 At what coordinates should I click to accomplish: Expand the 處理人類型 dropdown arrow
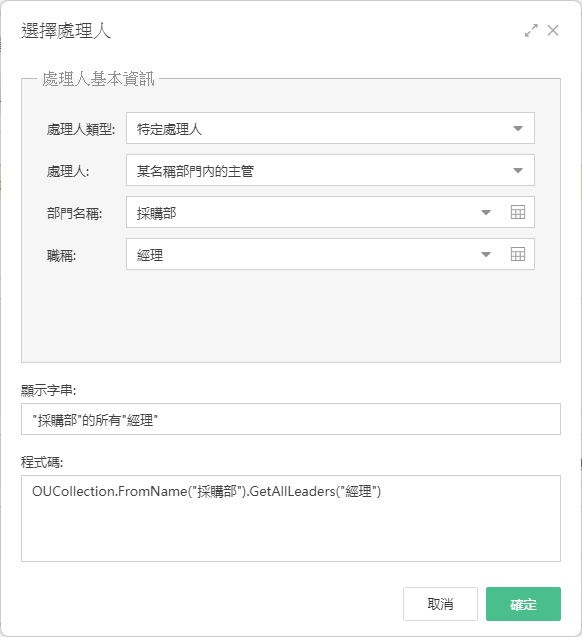(517, 128)
